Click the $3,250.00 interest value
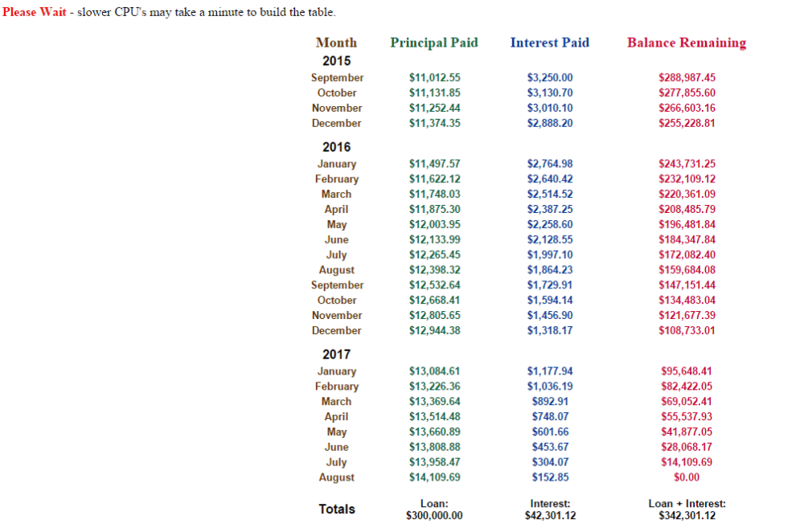 pos(550,77)
